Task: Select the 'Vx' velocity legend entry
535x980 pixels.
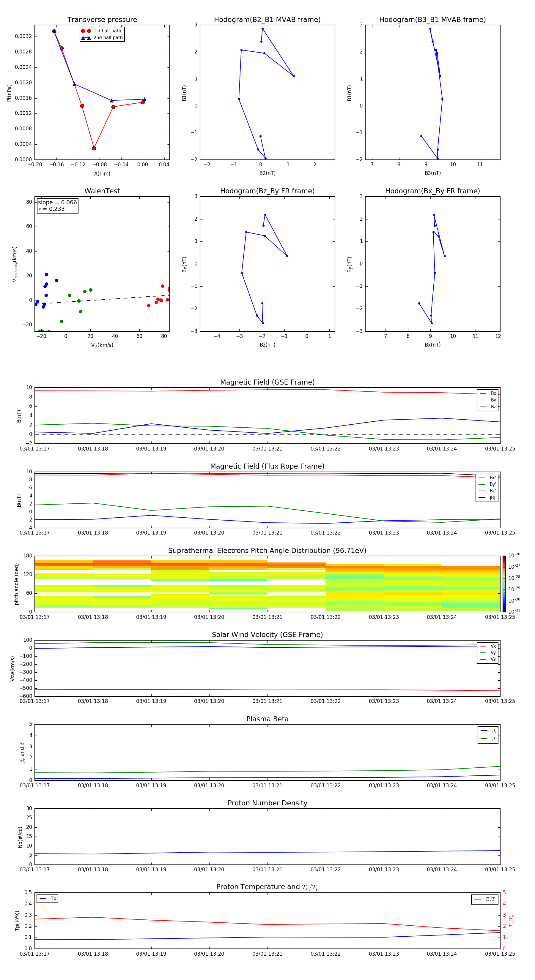Action: click(488, 646)
